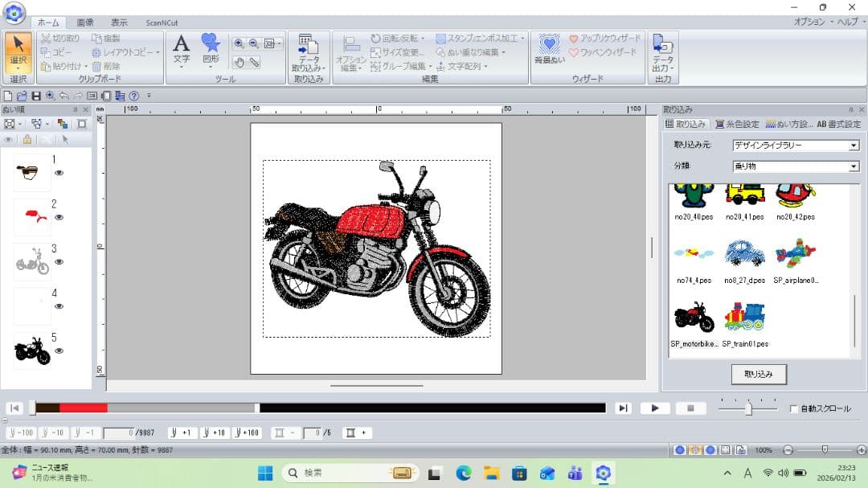Screen dimensions: 868x488
Task: Activate the hand pan tool
Action: pos(240,62)
